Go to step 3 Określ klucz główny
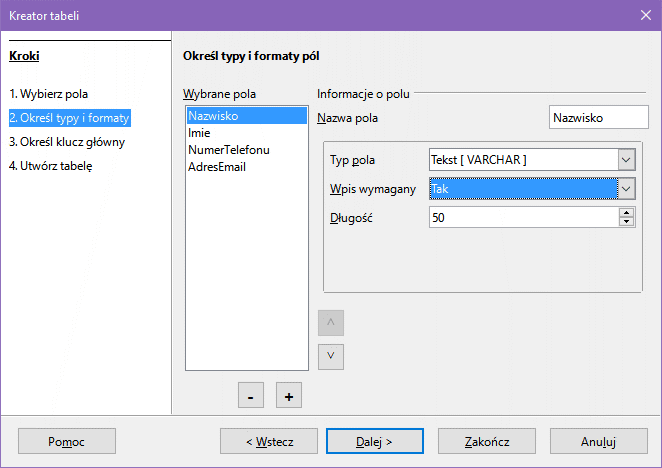Screen dimensions: 662x468 [x=67, y=142]
